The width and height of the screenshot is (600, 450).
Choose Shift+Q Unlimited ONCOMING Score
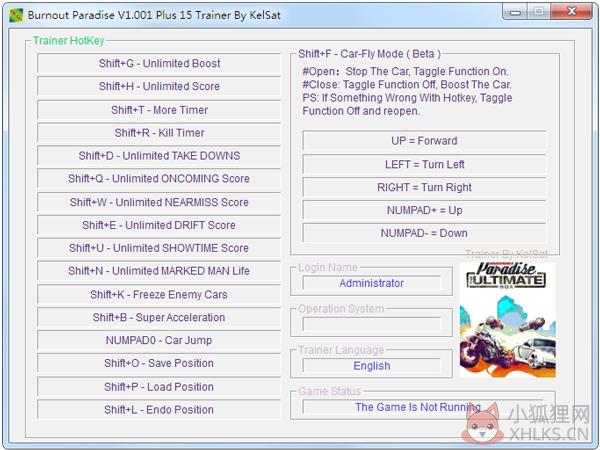[x=159, y=179]
